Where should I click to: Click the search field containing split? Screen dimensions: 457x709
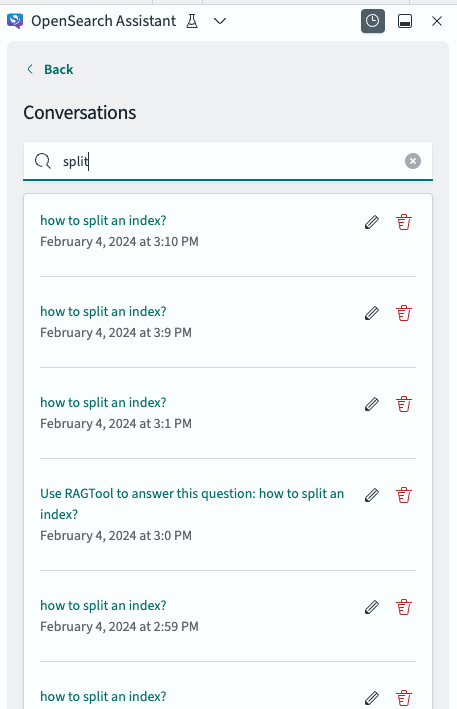(228, 161)
